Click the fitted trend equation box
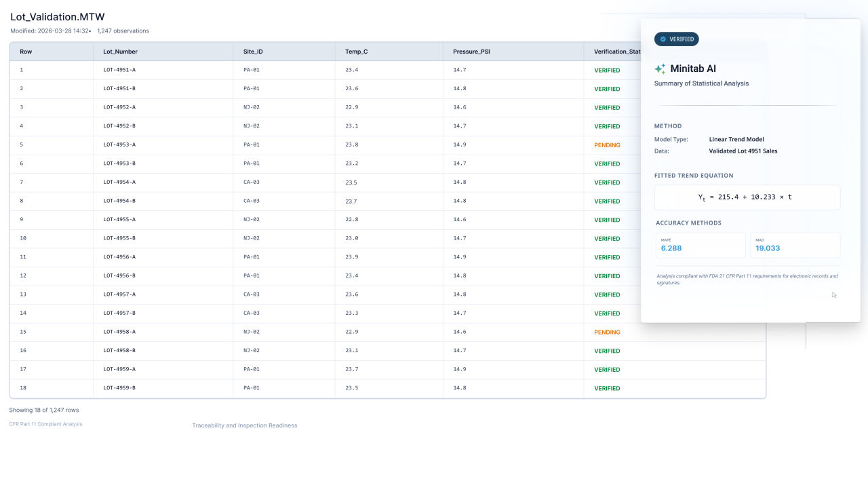Viewport: 868px width, 479px height. click(747, 197)
